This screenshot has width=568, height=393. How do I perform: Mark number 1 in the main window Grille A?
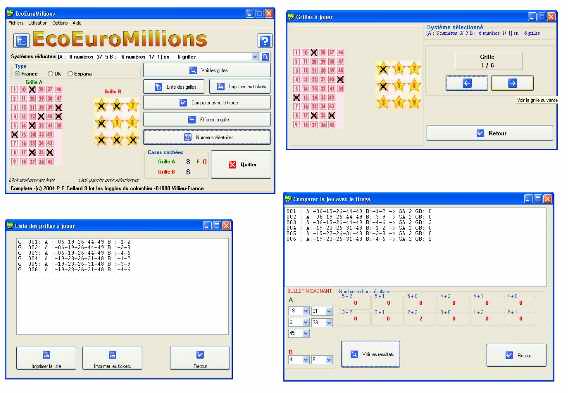[x=14, y=89]
